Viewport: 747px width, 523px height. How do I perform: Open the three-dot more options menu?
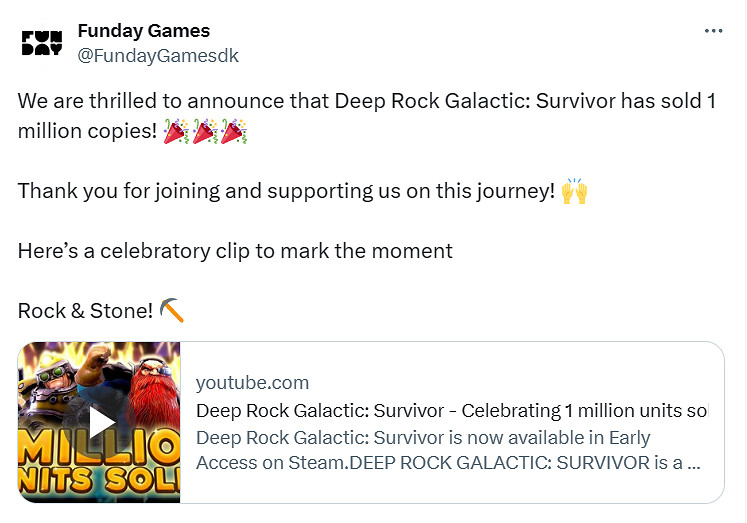713,31
